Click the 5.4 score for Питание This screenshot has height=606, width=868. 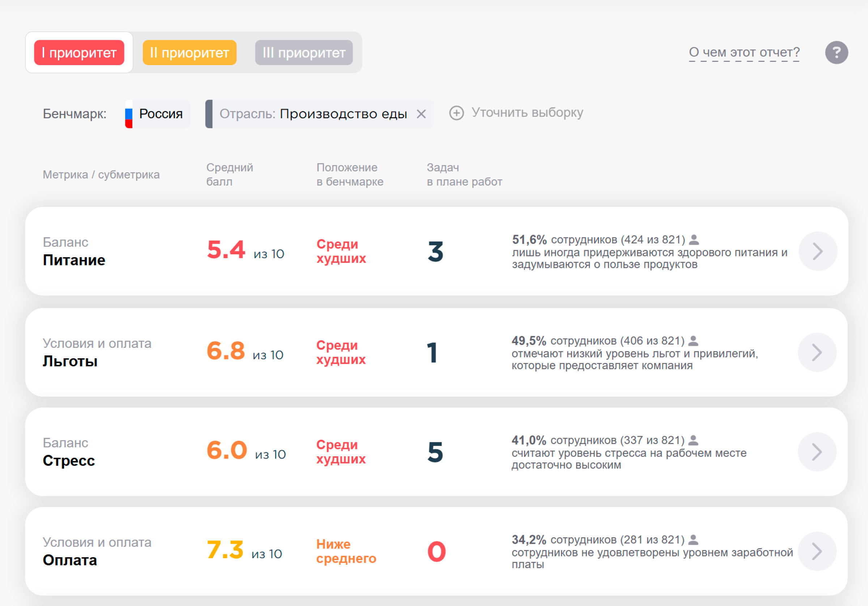(226, 249)
